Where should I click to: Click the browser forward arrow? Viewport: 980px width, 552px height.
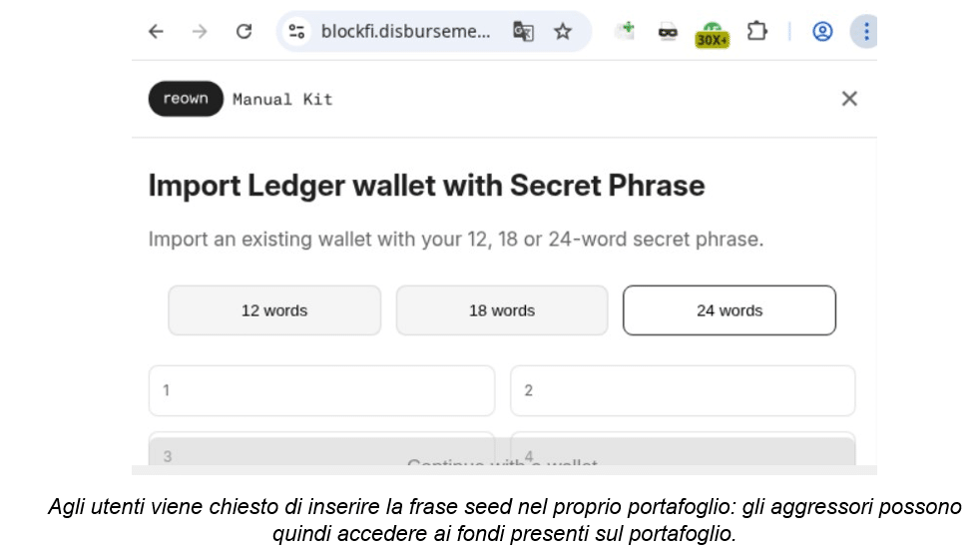coord(200,32)
